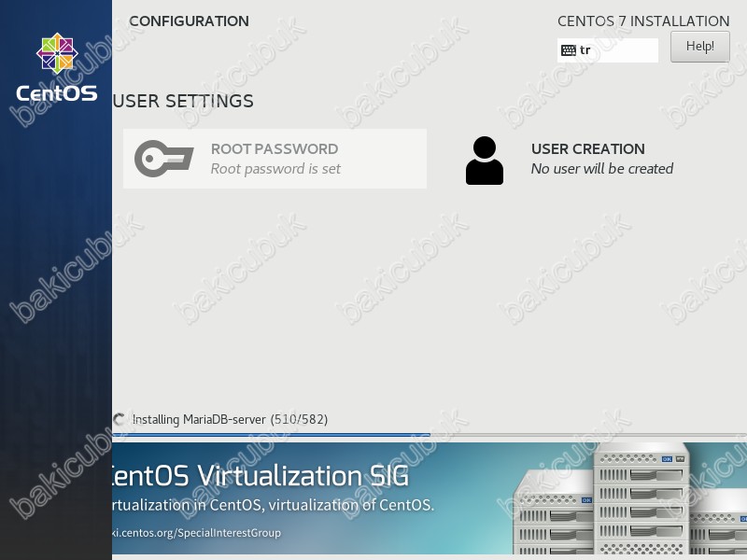Click the keyboard layout icon
747x560 pixels.
coord(569,50)
